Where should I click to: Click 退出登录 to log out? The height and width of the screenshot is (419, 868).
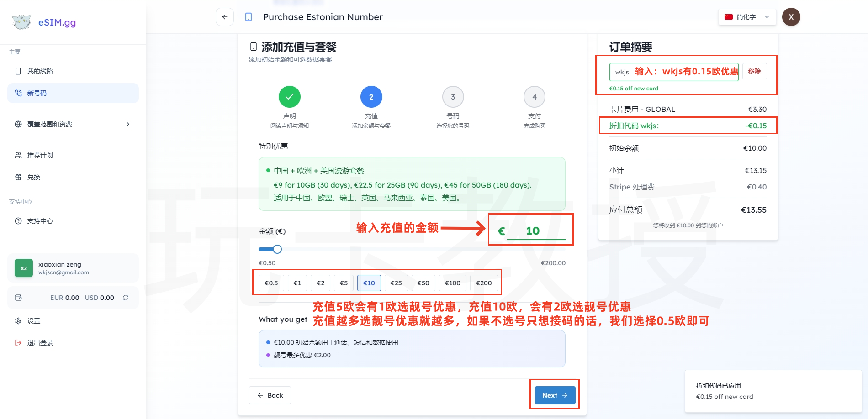tap(73, 343)
